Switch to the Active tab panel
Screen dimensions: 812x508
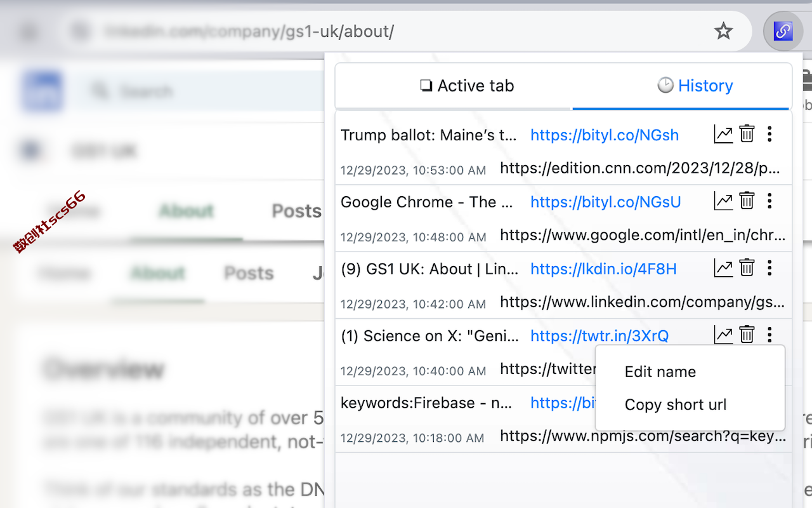coord(467,86)
